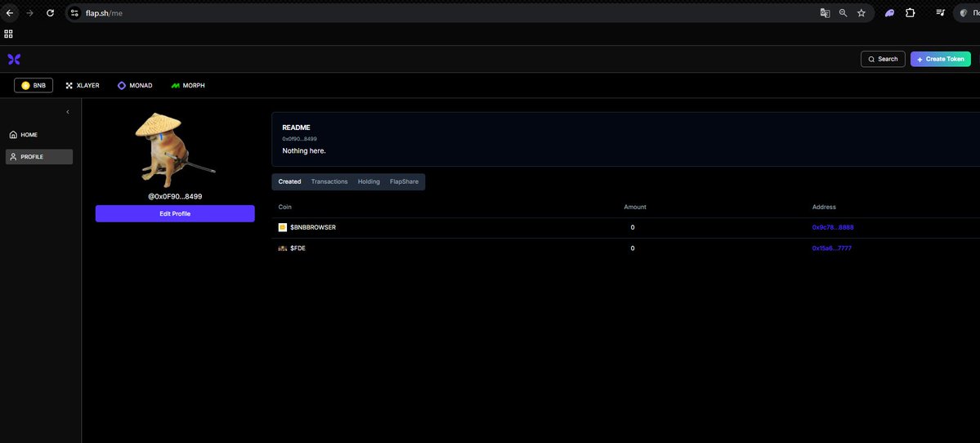Click the 0x0f90...8499 address under README
Image resolution: width=980 pixels, height=443 pixels.
coord(299,139)
